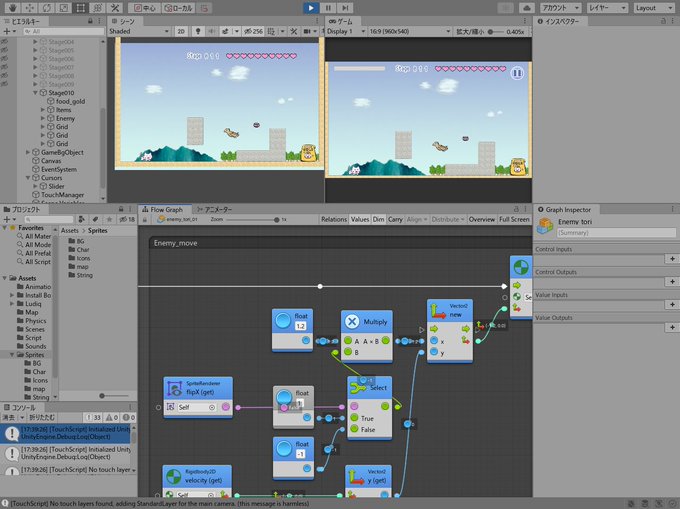Open the custom editor tools wrench icon

114,8
